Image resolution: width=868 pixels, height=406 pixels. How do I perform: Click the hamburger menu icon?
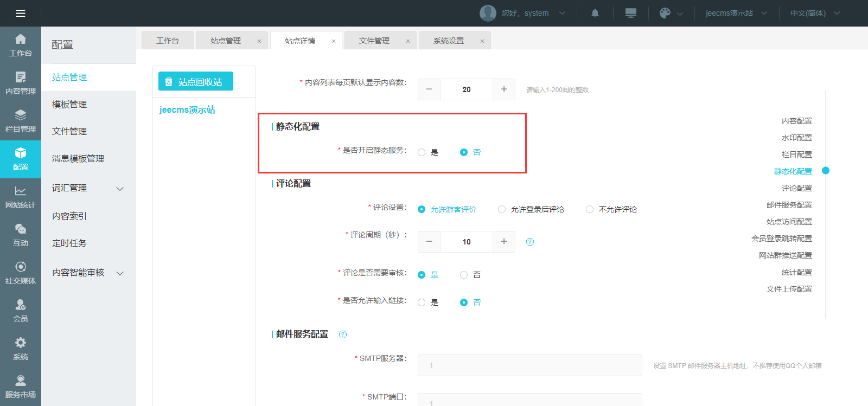(21, 13)
